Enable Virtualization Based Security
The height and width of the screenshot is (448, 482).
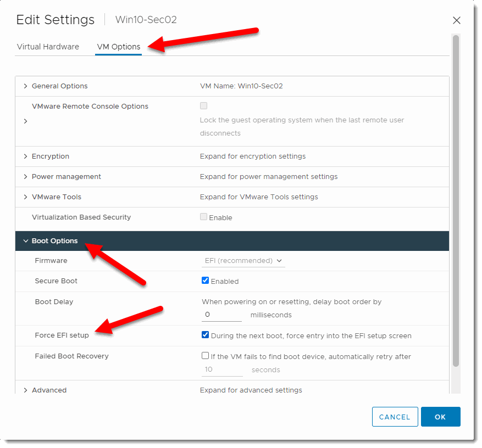click(203, 217)
